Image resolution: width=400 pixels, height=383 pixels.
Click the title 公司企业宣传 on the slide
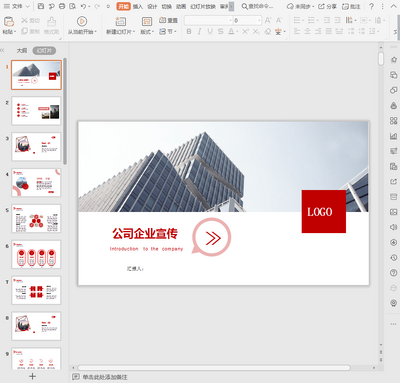(145, 233)
